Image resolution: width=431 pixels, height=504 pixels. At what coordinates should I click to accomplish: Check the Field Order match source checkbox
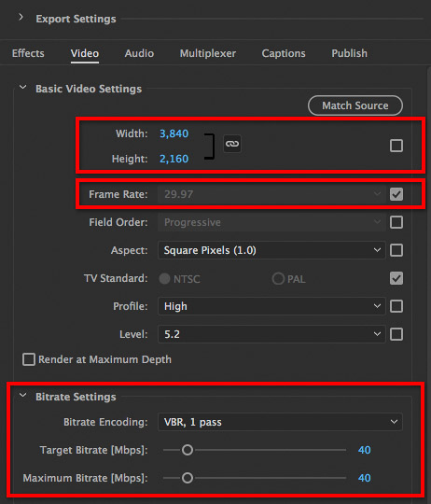click(x=396, y=222)
